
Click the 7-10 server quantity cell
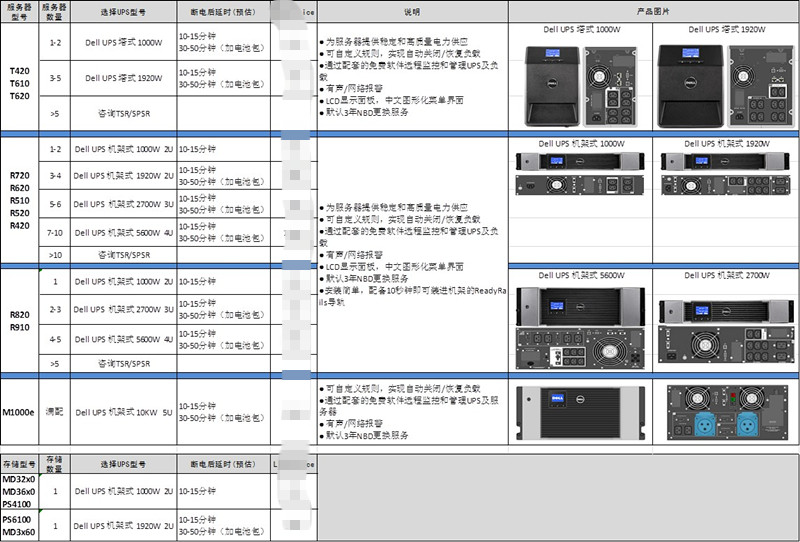tap(55, 233)
